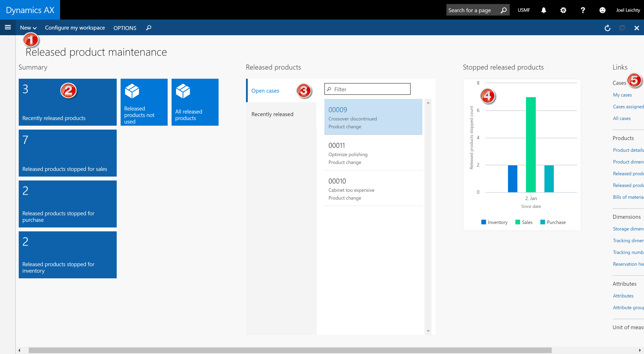Click the Refresh icon on the toolbar

(x=607, y=28)
